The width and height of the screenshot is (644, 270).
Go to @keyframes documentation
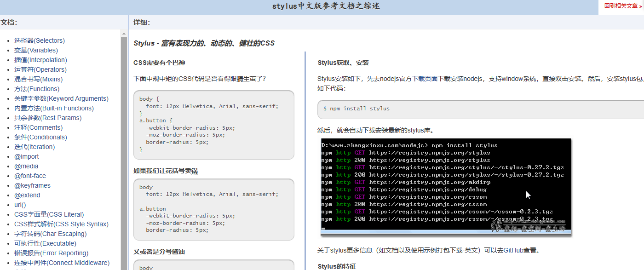coord(32,185)
